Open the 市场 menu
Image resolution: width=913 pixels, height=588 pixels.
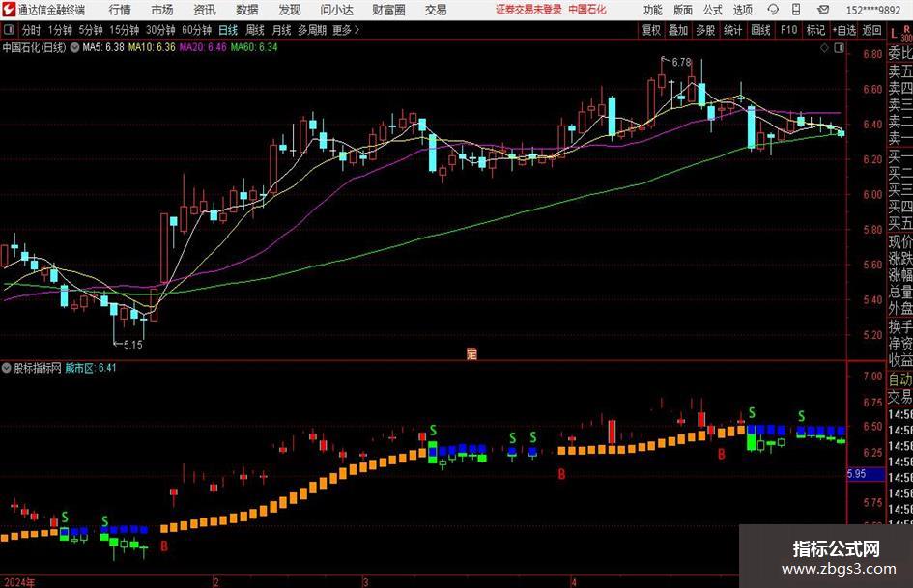(x=162, y=10)
